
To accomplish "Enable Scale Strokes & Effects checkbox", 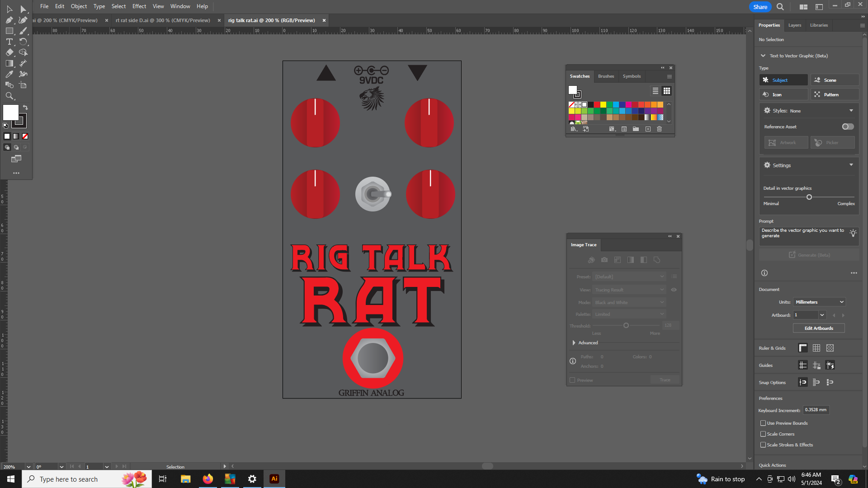I will [x=763, y=445].
